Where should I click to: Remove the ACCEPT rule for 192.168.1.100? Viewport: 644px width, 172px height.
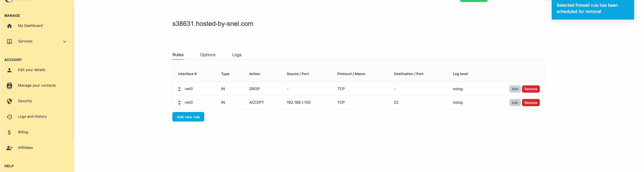(531, 103)
